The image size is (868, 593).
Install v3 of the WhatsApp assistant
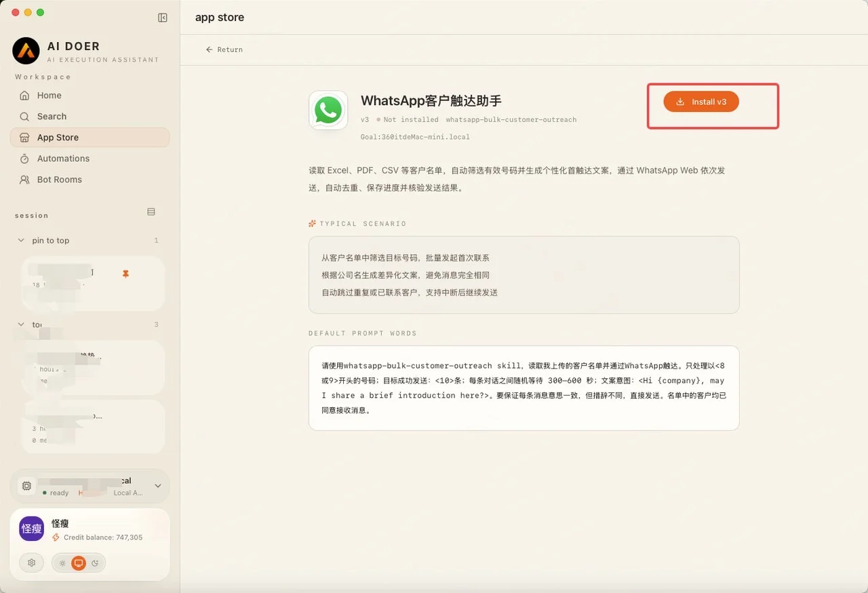point(701,102)
